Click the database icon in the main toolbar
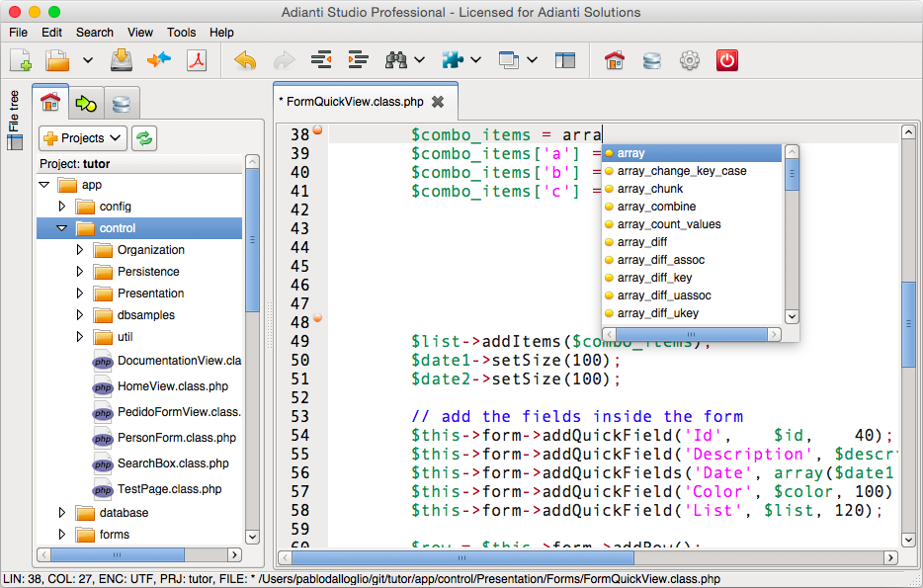923x588 pixels. [x=651, y=60]
